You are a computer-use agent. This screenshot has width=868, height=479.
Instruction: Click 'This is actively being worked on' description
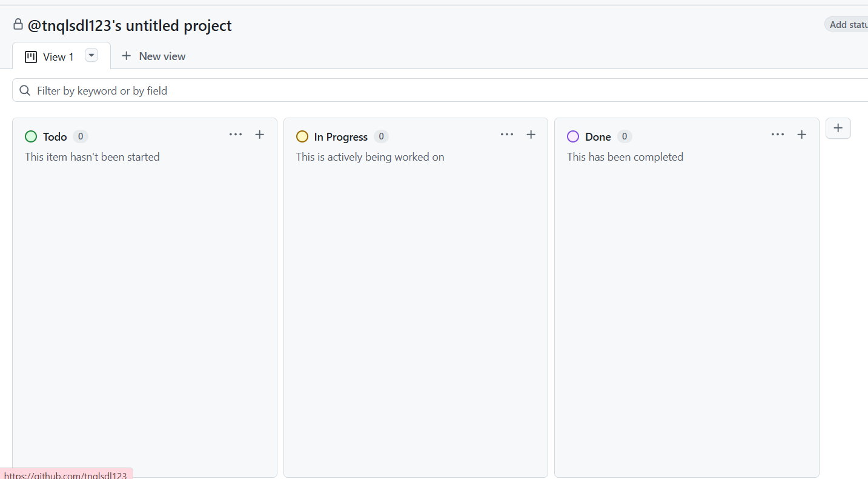coord(370,157)
